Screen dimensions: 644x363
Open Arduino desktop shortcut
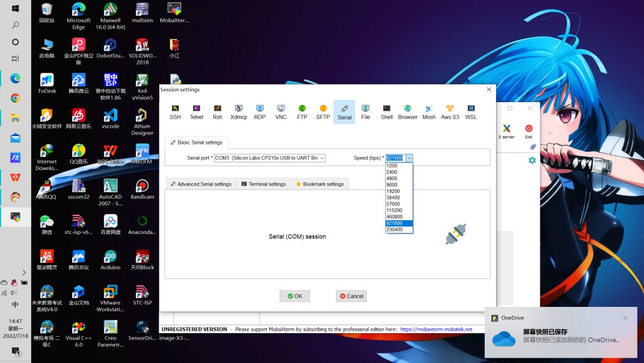pyautogui.click(x=110, y=260)
